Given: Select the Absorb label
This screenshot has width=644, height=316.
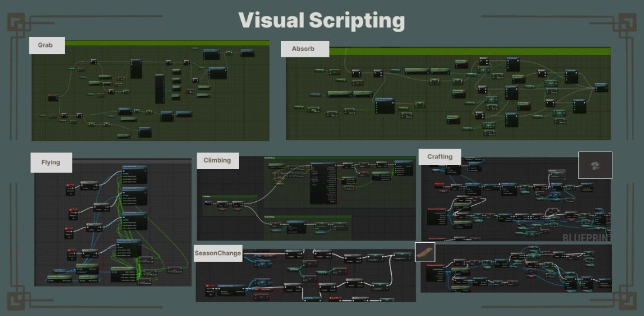Looking at the screenshot, I should point(305,49).
